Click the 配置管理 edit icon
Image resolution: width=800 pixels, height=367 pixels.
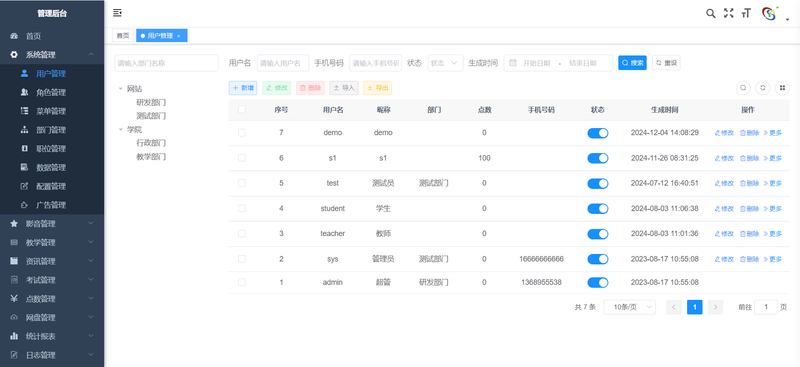[24, 186]
